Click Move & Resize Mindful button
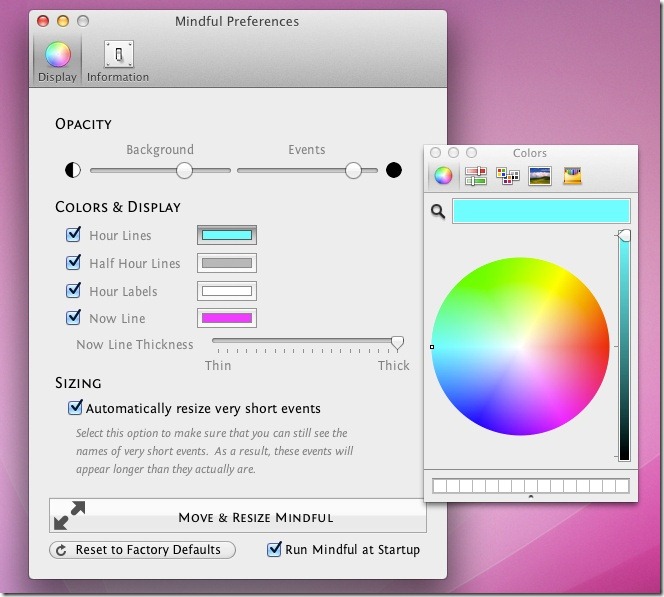 coord(238,515)
